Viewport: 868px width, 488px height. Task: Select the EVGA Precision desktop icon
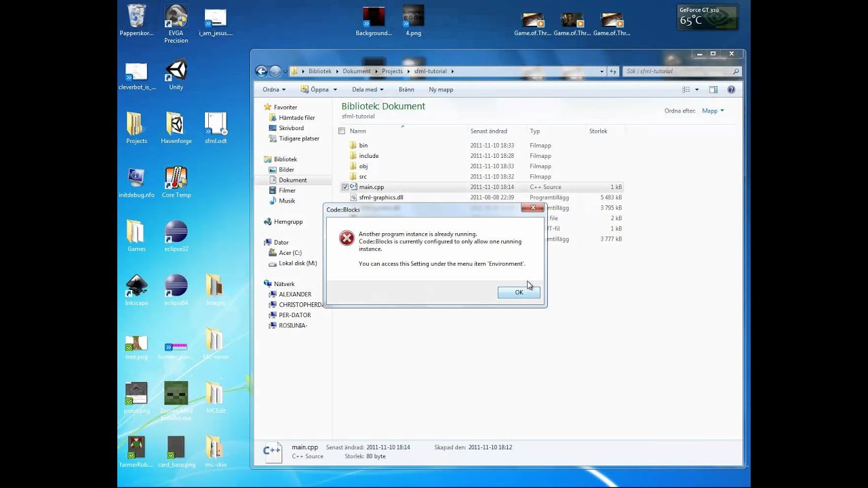(176, 24)
